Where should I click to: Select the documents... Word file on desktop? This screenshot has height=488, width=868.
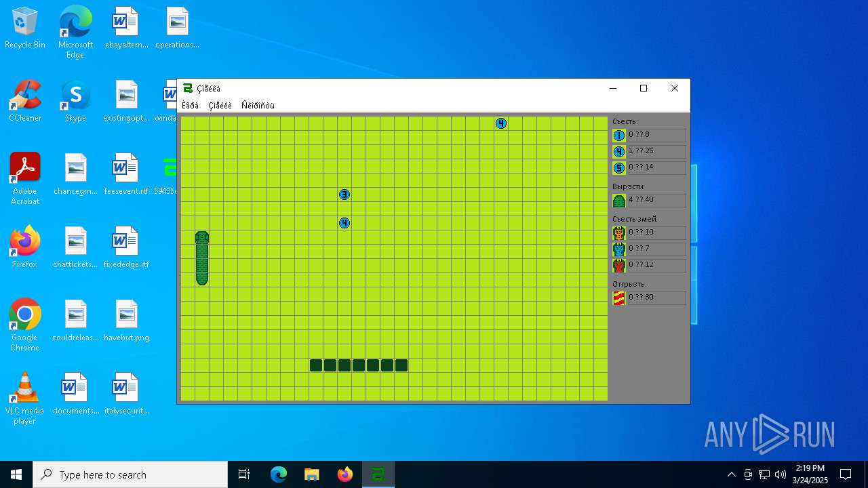(75, 394)
